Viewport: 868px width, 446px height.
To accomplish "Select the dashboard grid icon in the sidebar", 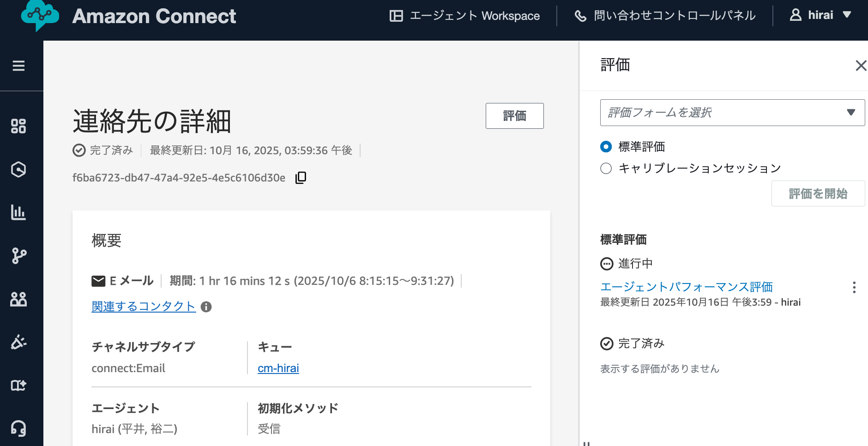I will [18, 126].
